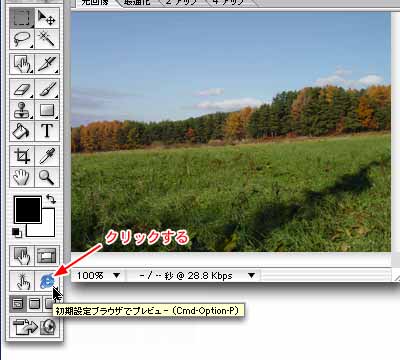Select the Type tool
The height and width of the screenshot is (360, 400).
click(47, 131)
